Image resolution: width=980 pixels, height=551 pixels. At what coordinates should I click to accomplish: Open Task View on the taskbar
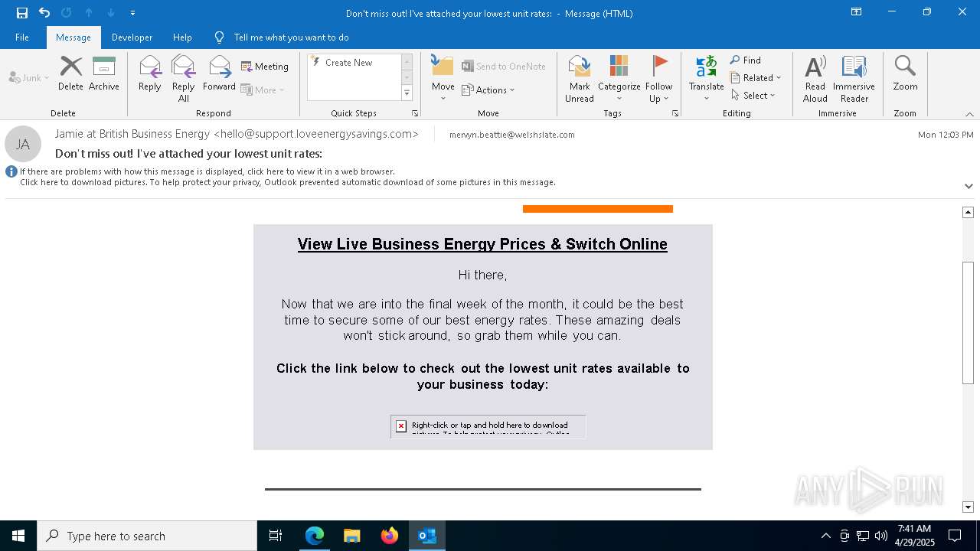click(x=276, y=536)
